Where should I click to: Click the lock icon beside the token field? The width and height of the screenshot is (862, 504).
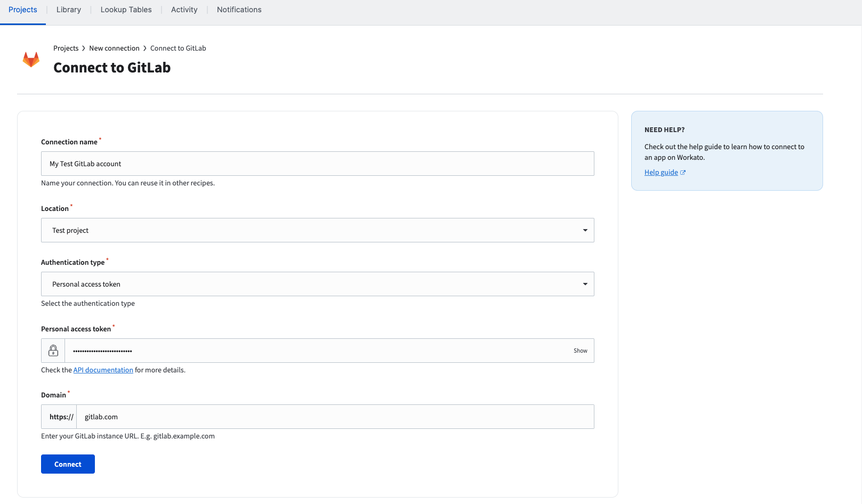(x=53, y=351)
